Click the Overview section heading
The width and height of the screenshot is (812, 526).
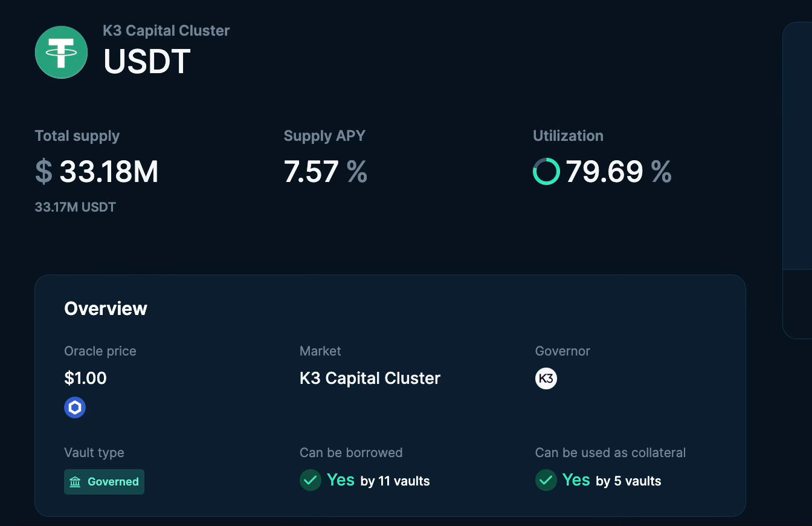point(106,308)
